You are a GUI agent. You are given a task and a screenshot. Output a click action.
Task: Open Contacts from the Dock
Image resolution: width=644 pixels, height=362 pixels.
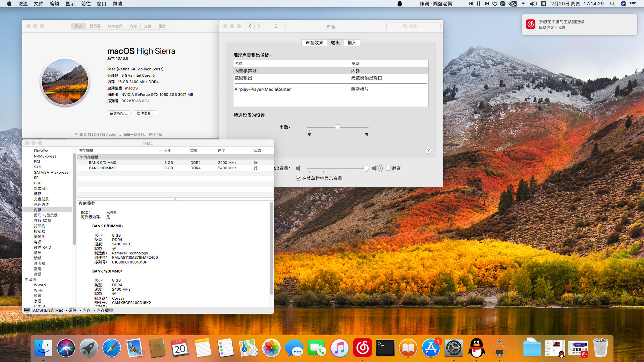click(x=157, y=348)
